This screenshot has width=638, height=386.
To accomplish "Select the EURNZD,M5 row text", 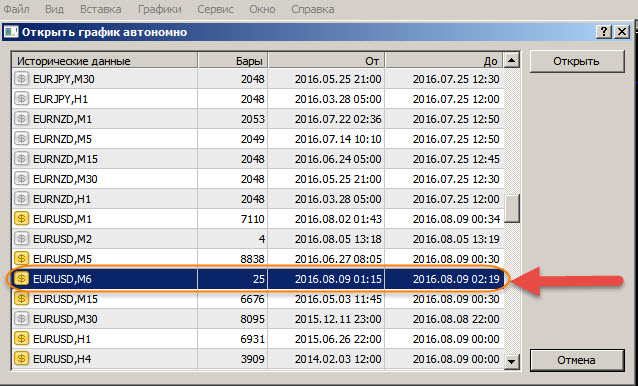I will coord(62,139).
